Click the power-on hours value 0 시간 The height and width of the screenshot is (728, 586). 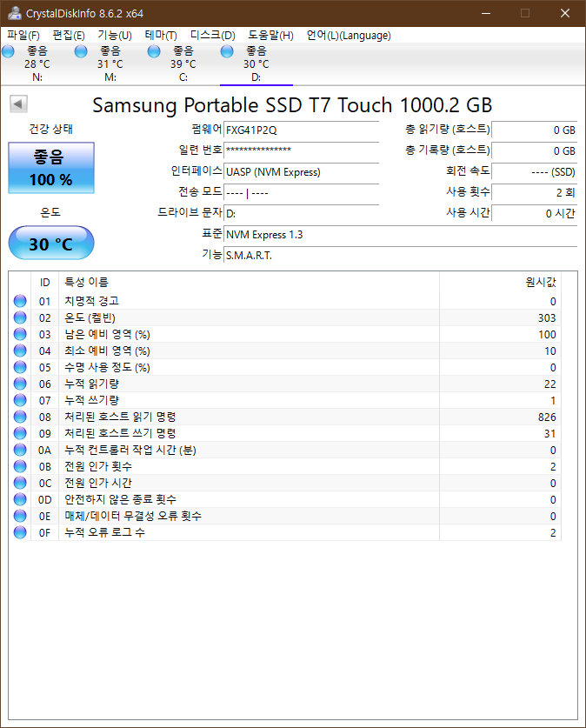(534, 213)
